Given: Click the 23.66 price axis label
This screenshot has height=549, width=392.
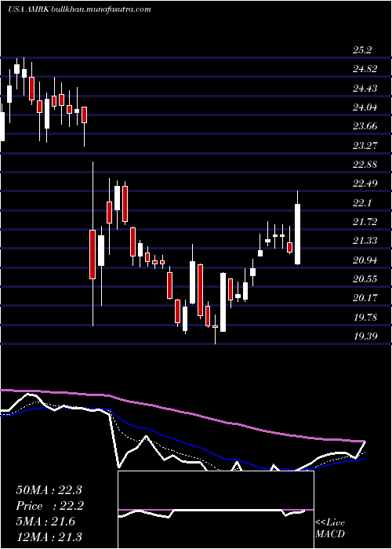Looking at the screenshot, I should pyautogui.click(x=365, y=126).
